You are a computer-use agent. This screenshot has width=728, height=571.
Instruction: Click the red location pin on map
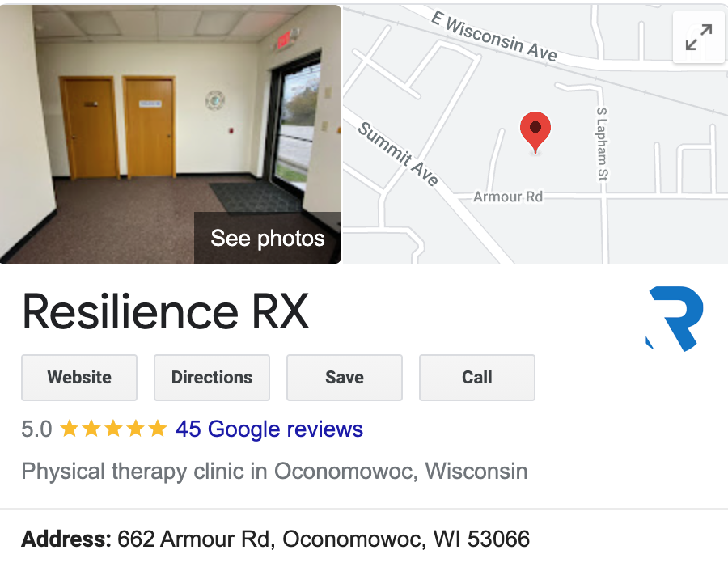click(535, 133)
